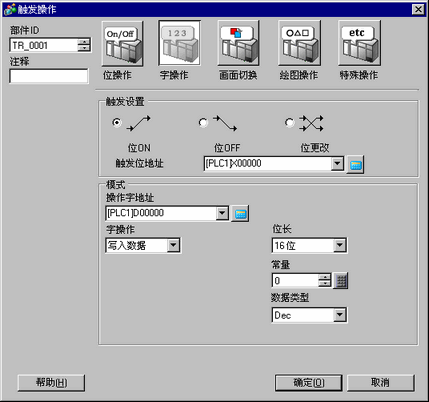
Task: Open address keypad for operation word address
Action: click(240, 214)
